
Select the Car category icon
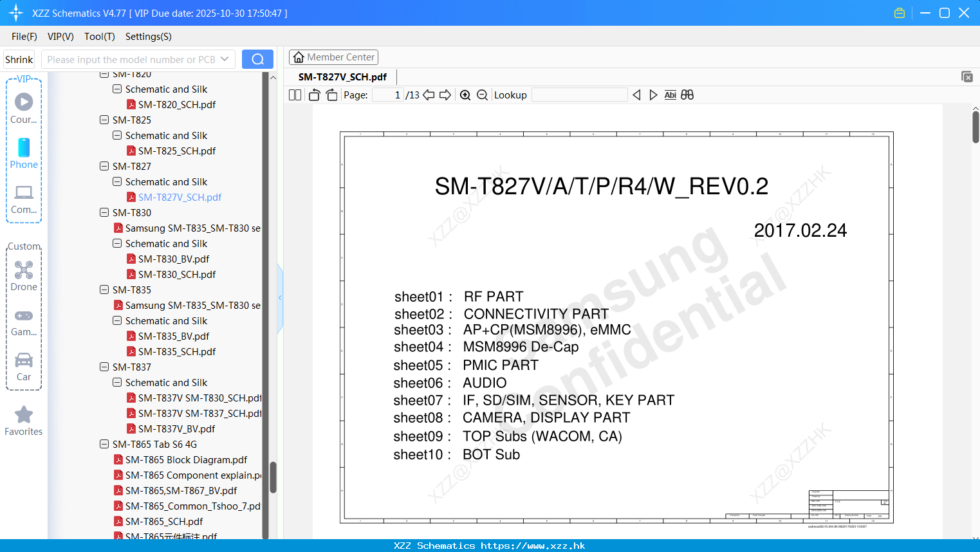pyautogui.click(x=24, y=360)
